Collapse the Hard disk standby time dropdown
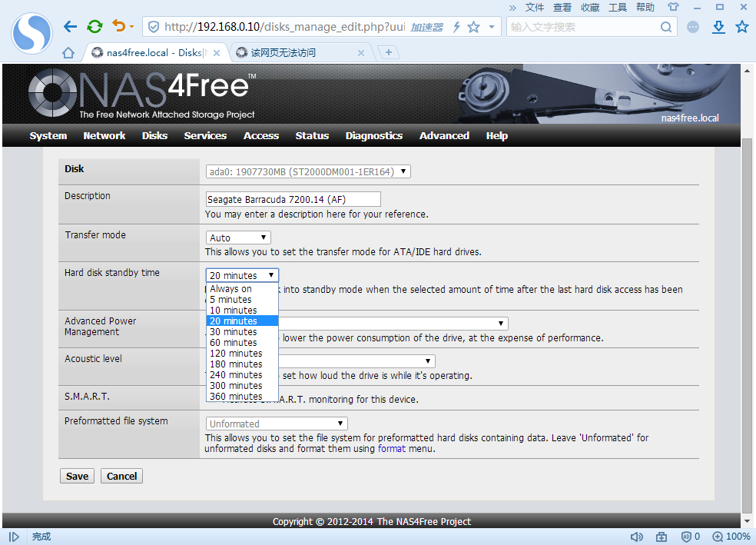The image size is (756, 545). pyautogui.click(x=242, y=275)
